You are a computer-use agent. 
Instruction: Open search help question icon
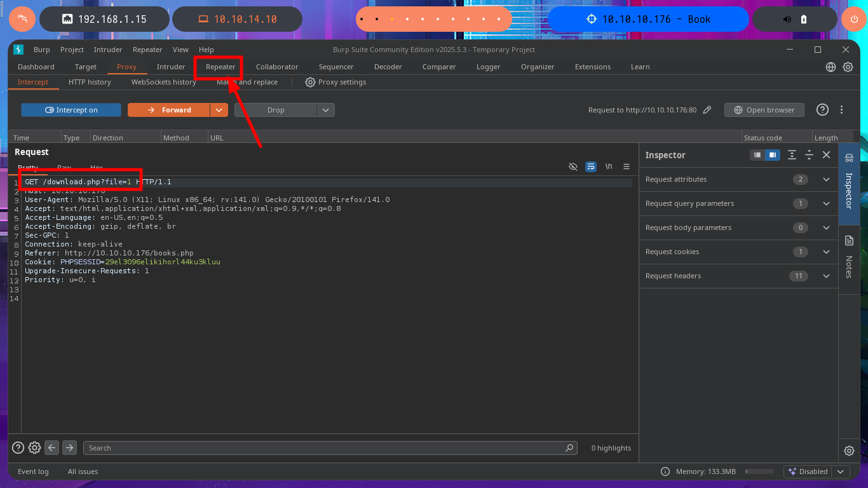tap(18, 448)
